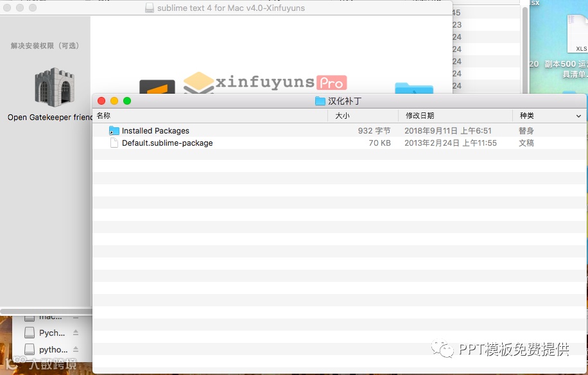Image resolution: width=588 pixels, height=375 pixels.
Task: Click the Default.sublime-package file name
Action: [x=168, y=143]
